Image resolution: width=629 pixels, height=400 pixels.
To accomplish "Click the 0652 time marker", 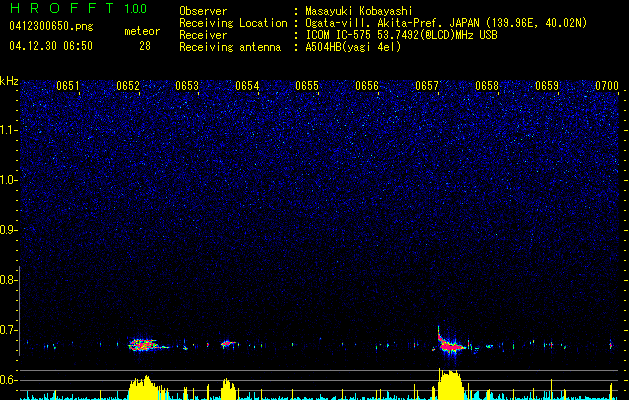I will (x=128, y=87).
